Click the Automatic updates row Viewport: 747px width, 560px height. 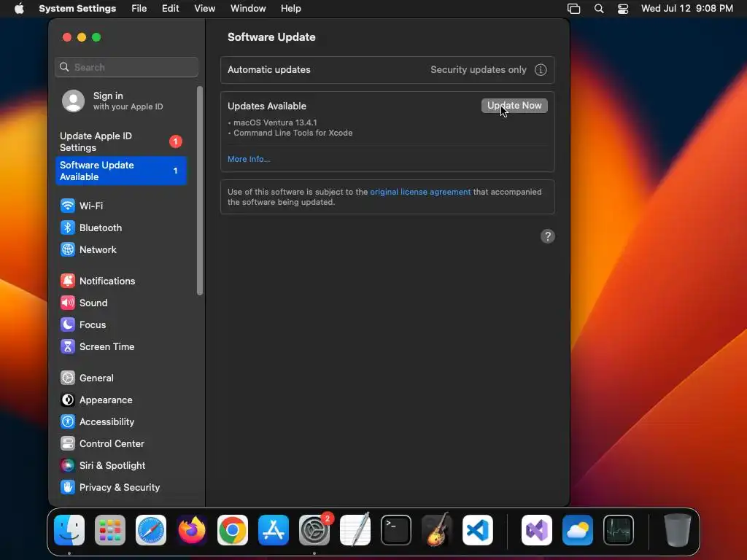click(388, 69)
